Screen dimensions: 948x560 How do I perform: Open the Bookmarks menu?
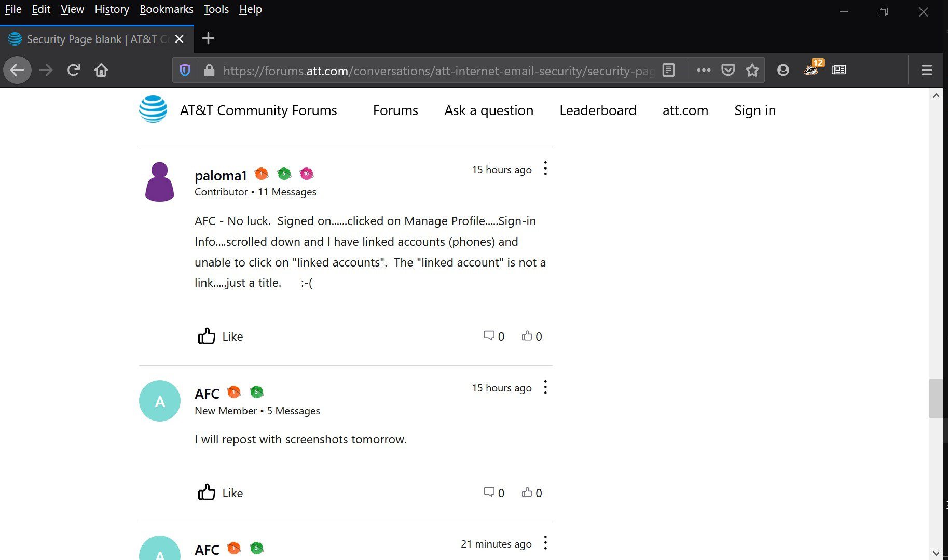[x=166, y=9]
